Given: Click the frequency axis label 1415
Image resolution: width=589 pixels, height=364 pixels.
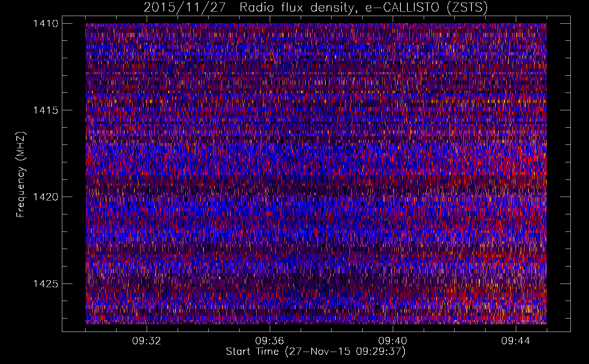Looking at the screenshot, I should (46, 110).
